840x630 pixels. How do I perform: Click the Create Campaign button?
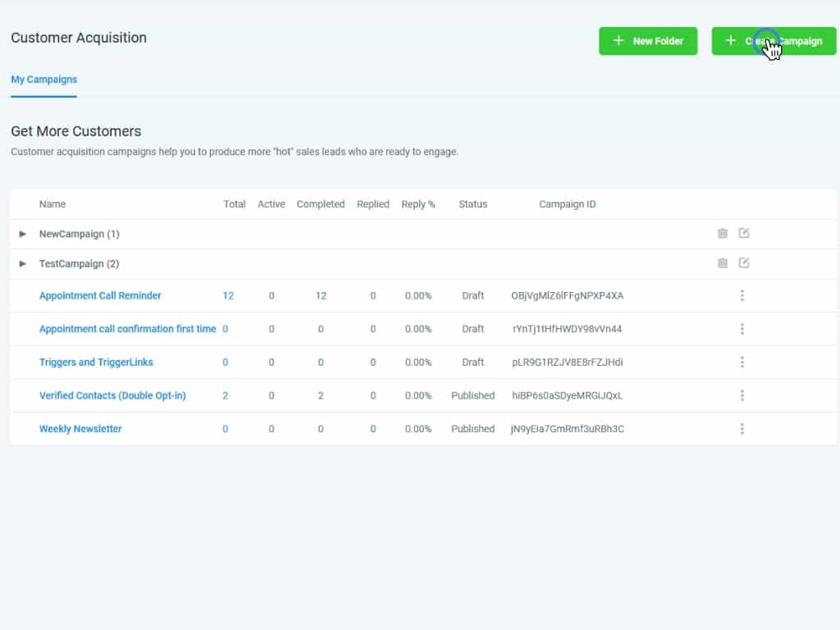coord(773,41)
